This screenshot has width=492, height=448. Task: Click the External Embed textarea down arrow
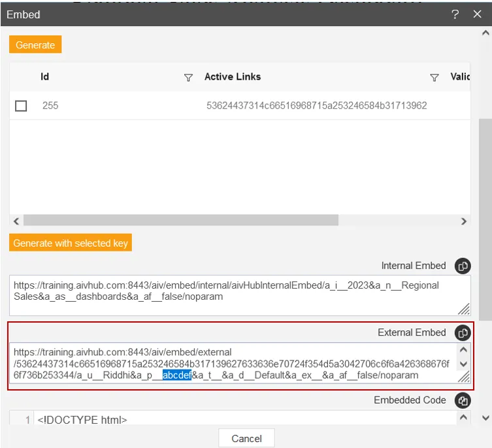[463, 364]
